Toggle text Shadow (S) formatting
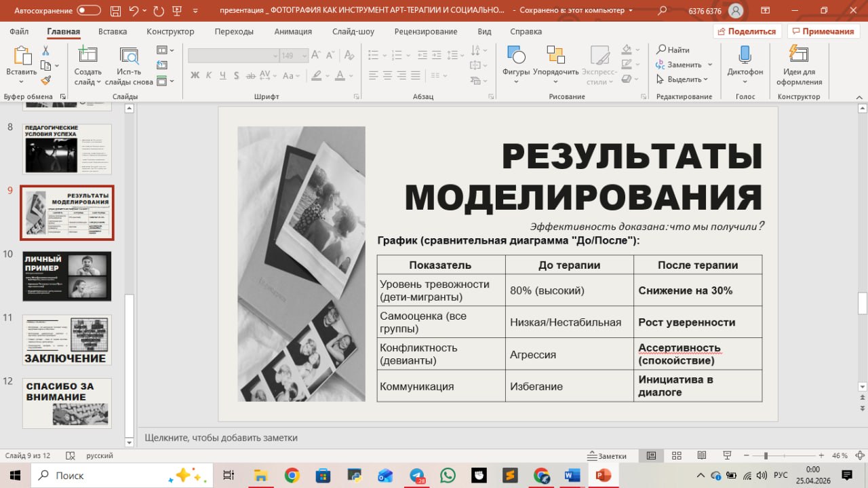 [x=236, y=75]
